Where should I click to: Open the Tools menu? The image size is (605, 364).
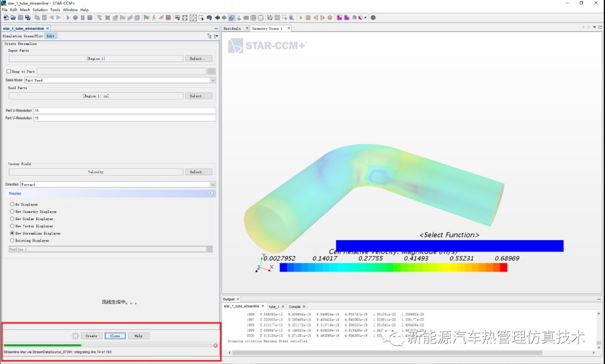point(55,10)
